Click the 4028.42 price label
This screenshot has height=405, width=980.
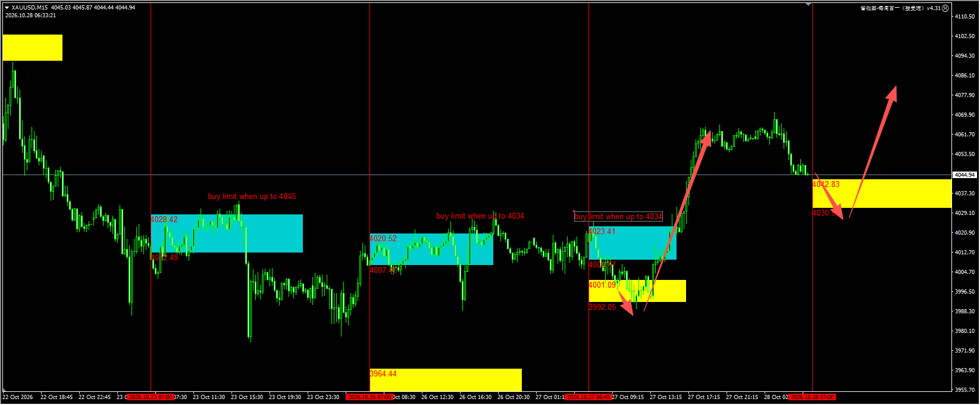click(164, 220)
